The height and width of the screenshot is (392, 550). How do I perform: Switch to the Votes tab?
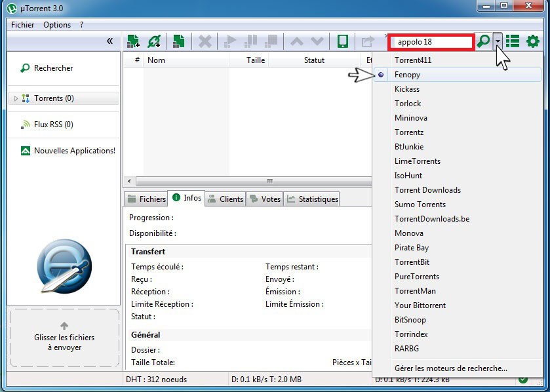point(265,199)
